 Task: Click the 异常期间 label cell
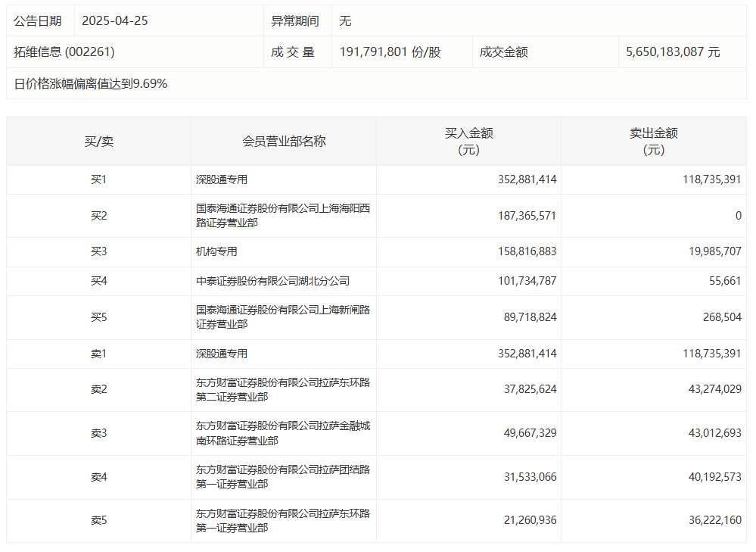[x=295, y=21]
